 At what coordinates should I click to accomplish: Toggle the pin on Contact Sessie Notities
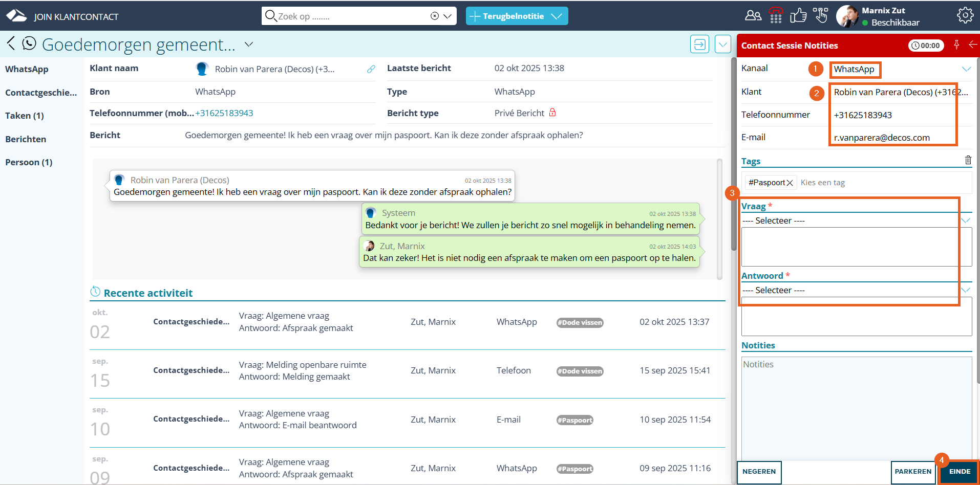(956, 45)
